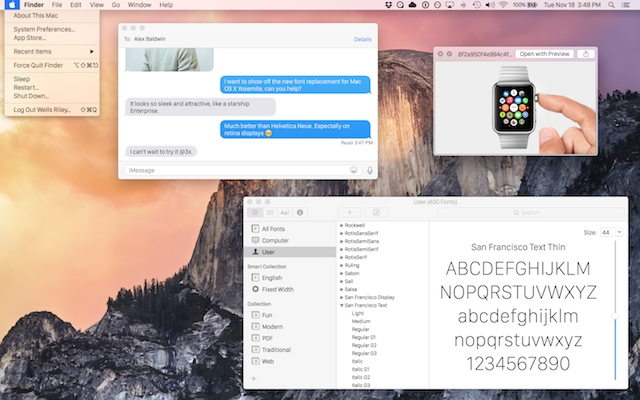This screenshot has width=640, height=400.
Task: Expand the Rockwell font family
Action: click(342, 225)
